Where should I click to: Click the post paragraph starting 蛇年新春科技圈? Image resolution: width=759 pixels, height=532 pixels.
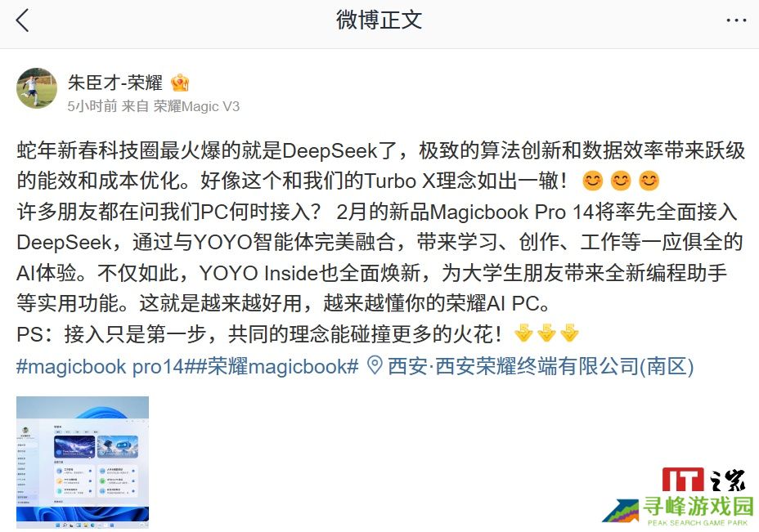380,166
